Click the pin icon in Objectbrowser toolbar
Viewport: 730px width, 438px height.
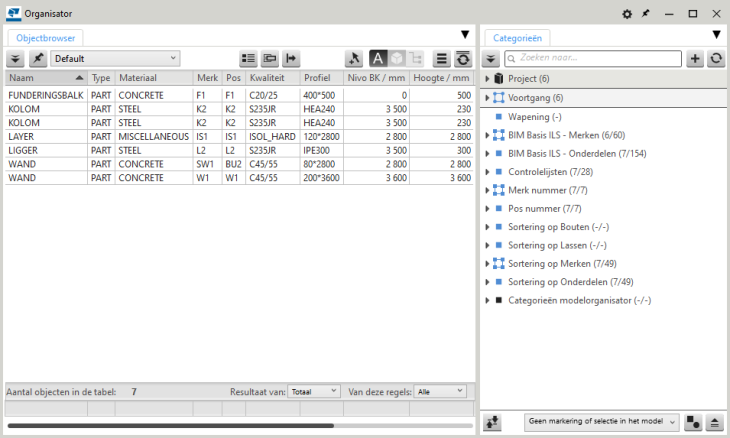(38, 59)
